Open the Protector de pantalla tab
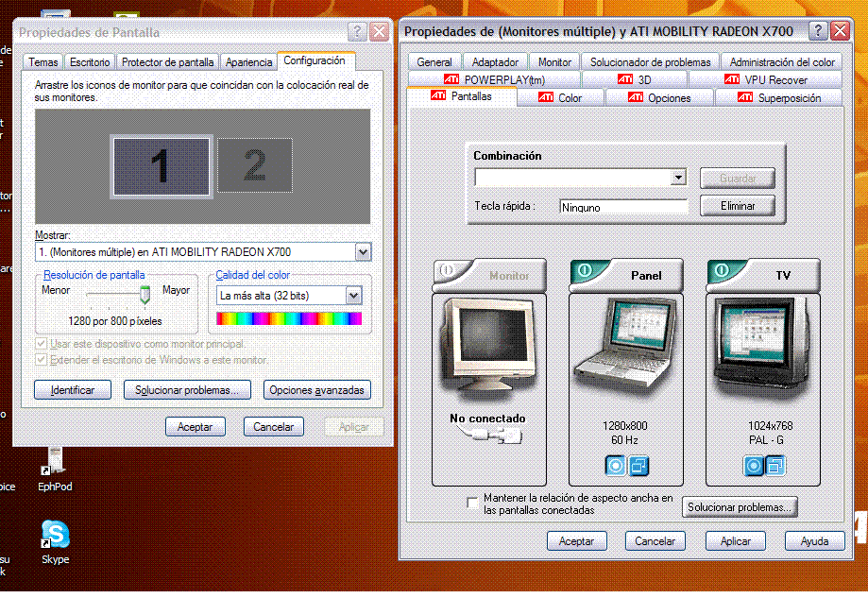 coord(168,62)
